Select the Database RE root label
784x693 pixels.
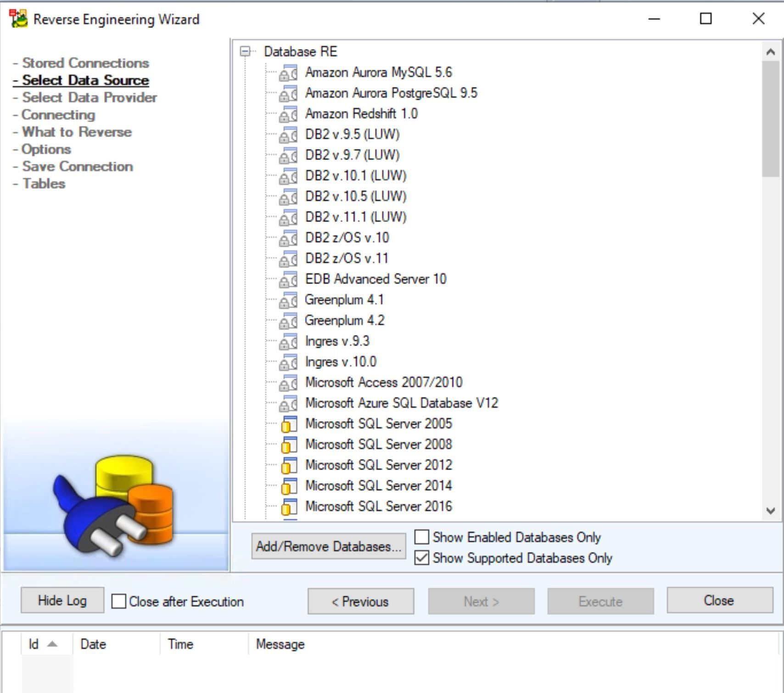(x=301, y=51)
